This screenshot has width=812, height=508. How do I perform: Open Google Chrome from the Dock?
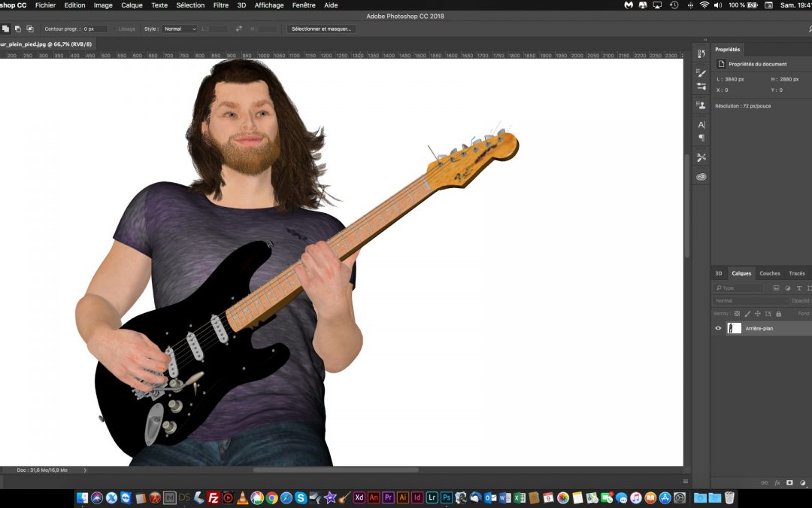tap(271, 497)
